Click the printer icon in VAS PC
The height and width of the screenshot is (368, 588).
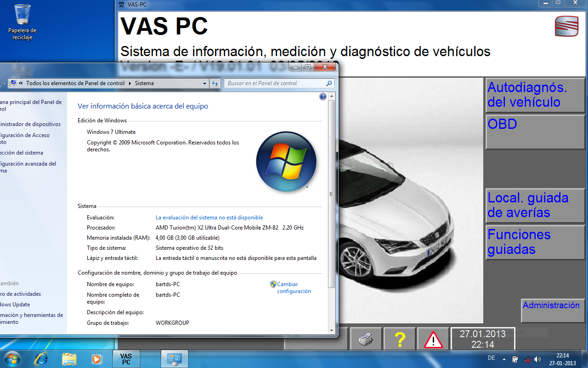click(x=366, y=340)
